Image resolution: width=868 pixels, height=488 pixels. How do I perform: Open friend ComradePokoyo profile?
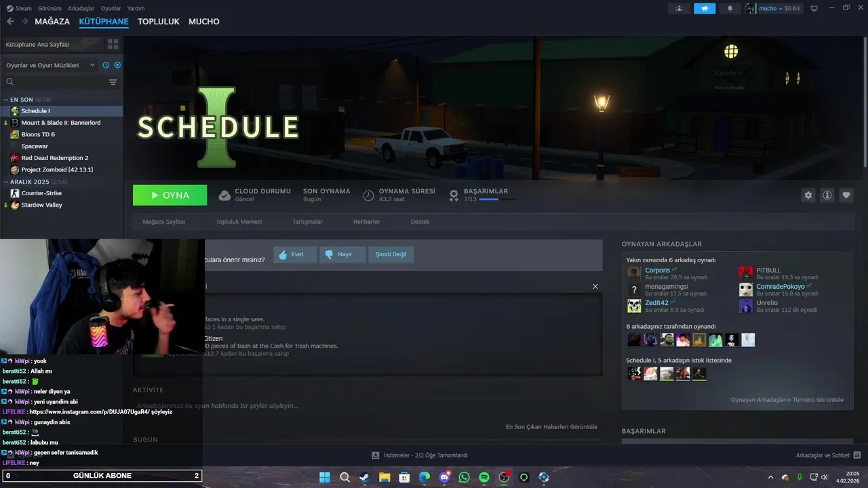click(781, 287)
